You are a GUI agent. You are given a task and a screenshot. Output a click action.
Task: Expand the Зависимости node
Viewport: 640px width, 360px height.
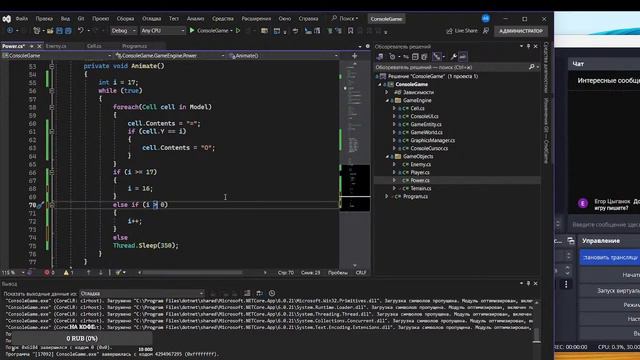tap(387, 92)
